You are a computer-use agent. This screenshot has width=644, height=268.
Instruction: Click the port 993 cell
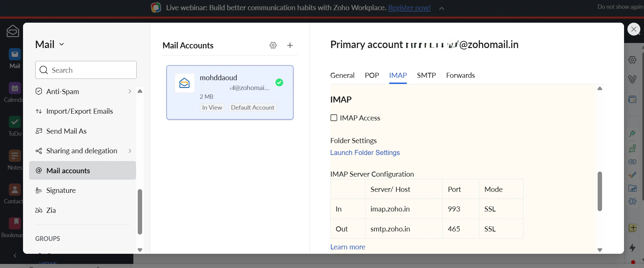coord(461,209)
